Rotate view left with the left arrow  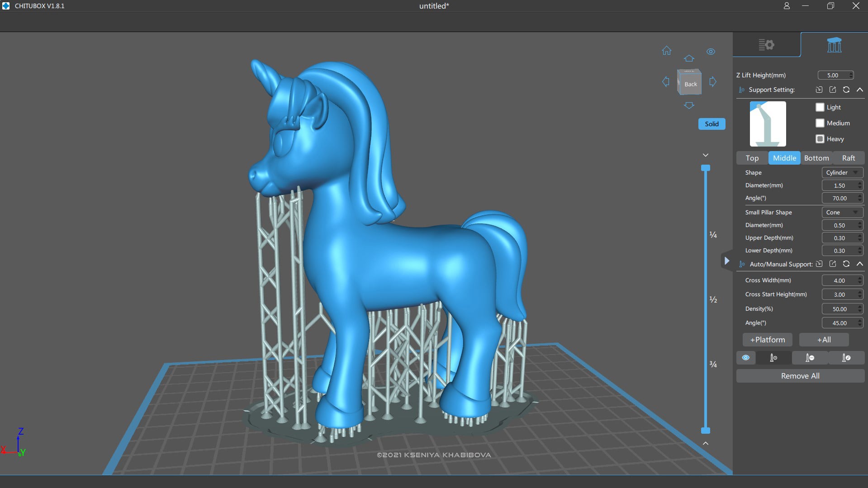[x=666, y=82]
